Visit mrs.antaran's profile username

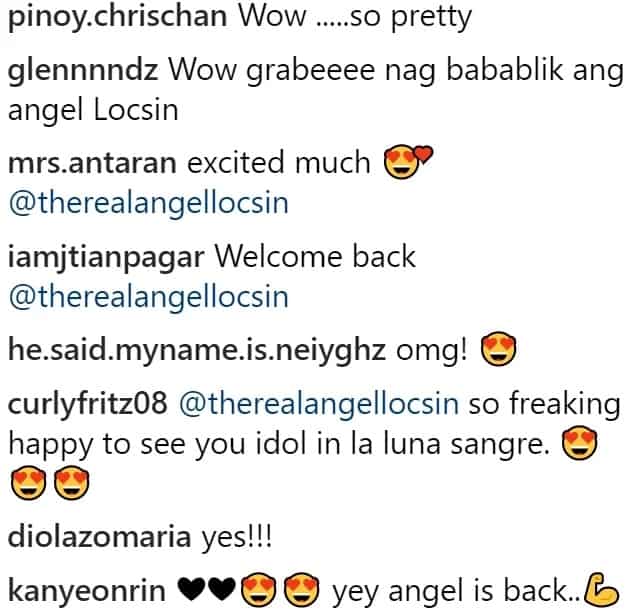(x=93, y=163)
